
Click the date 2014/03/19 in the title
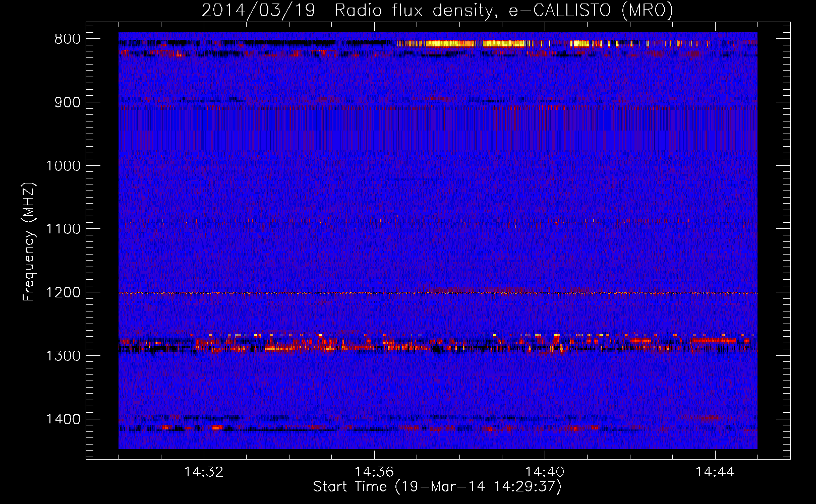[258, 10]
